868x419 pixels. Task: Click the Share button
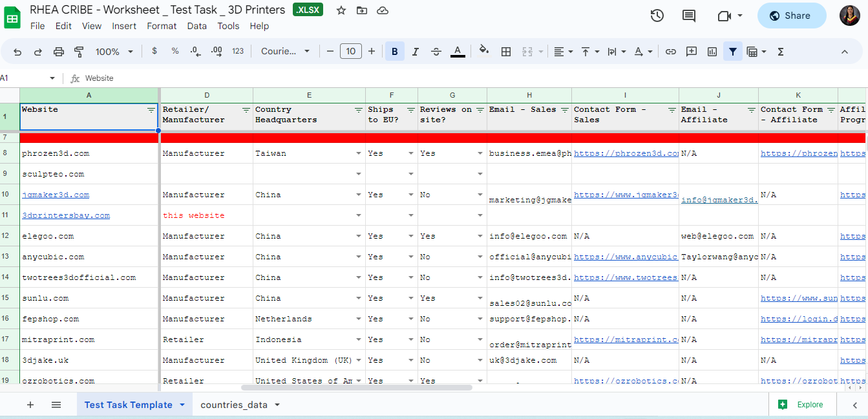pos(792,16)
